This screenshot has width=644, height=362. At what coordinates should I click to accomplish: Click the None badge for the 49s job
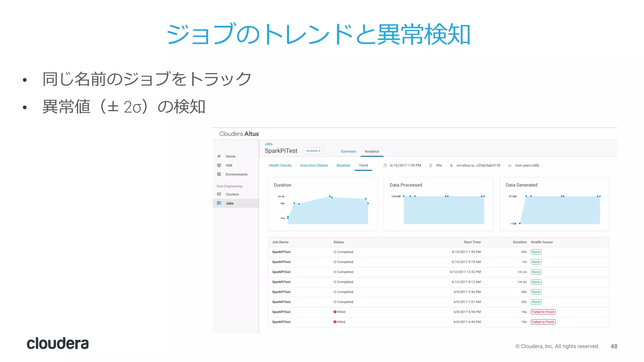point(536,252)
